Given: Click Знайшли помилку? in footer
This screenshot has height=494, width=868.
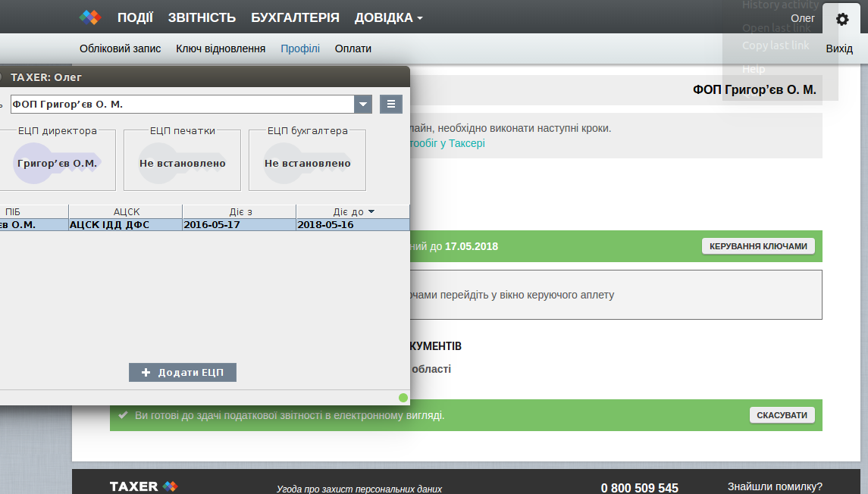Looking at the screenshot, I should pos(775,487).
